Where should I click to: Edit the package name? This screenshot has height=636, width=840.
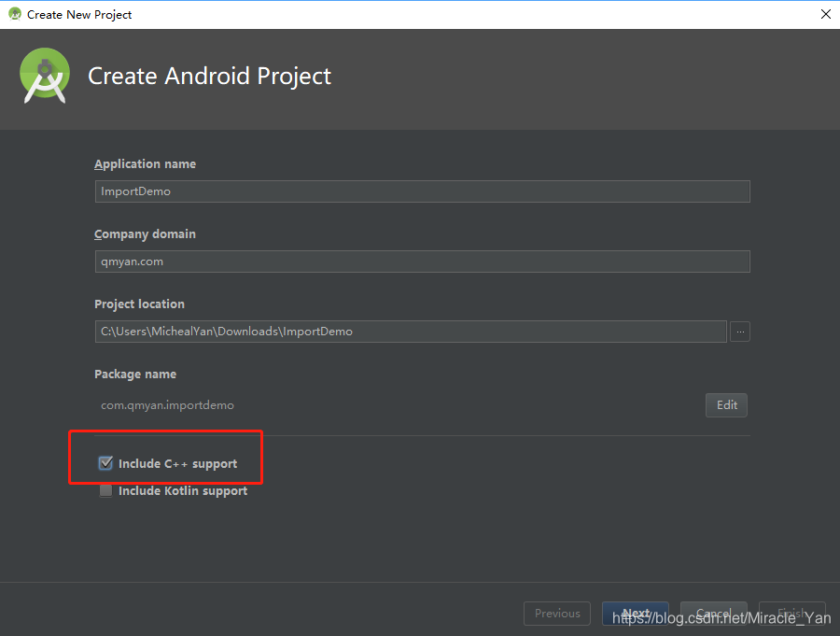coord(726,405)
